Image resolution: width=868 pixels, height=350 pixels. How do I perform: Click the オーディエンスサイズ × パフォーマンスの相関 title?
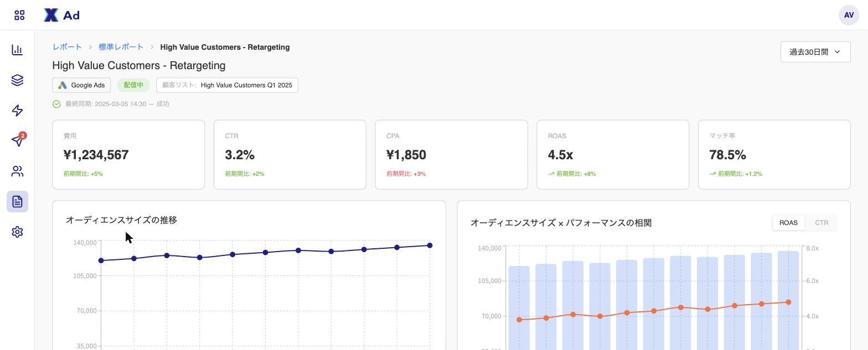tap(561, 223)
